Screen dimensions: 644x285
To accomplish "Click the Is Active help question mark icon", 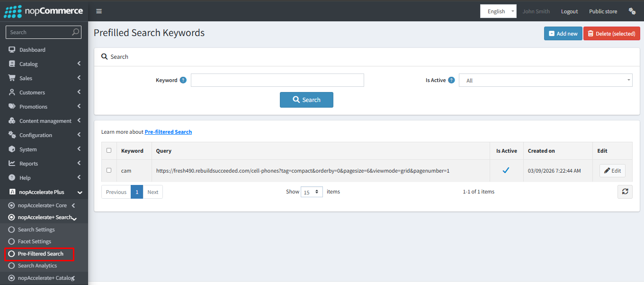I will pyautogui.click(x=451, y=80).
